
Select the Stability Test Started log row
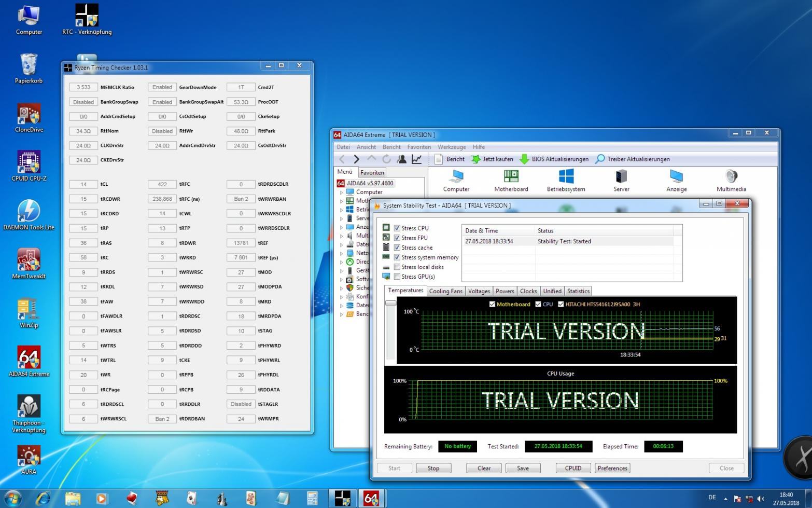tap(568, 241)
